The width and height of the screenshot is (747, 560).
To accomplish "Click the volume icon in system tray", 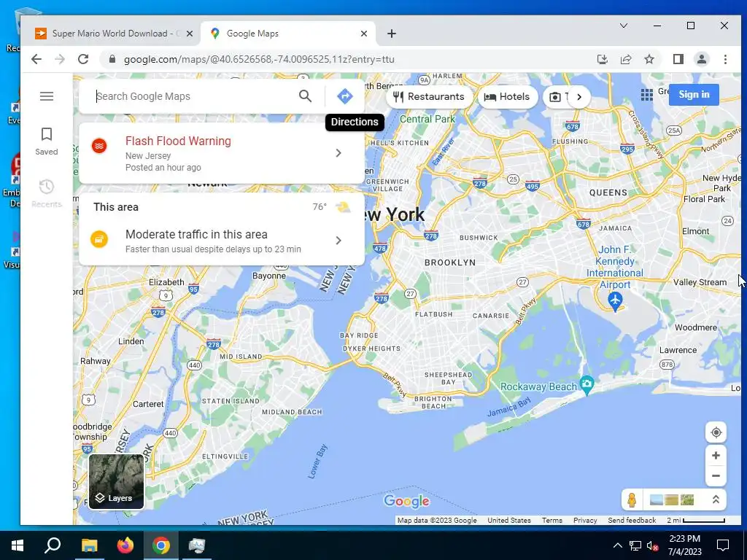I will (x=652, y=545).
